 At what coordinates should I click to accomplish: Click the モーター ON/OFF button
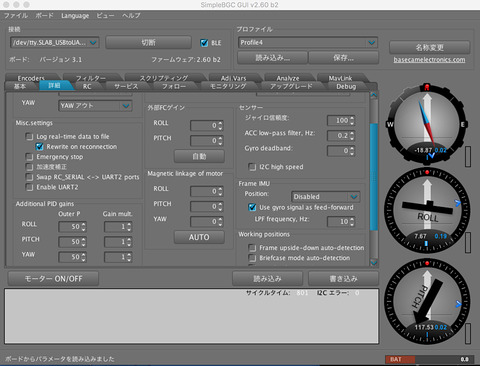53,279
